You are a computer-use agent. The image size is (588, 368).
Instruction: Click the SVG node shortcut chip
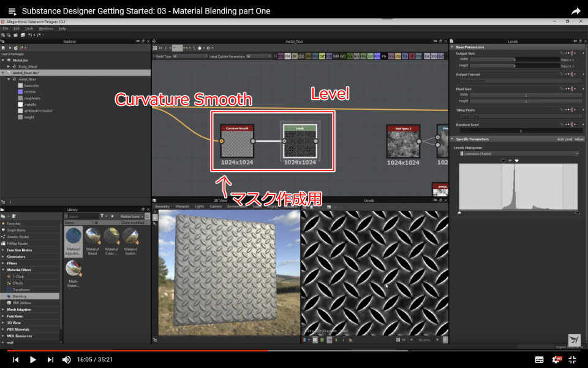[x=391, y=56]
